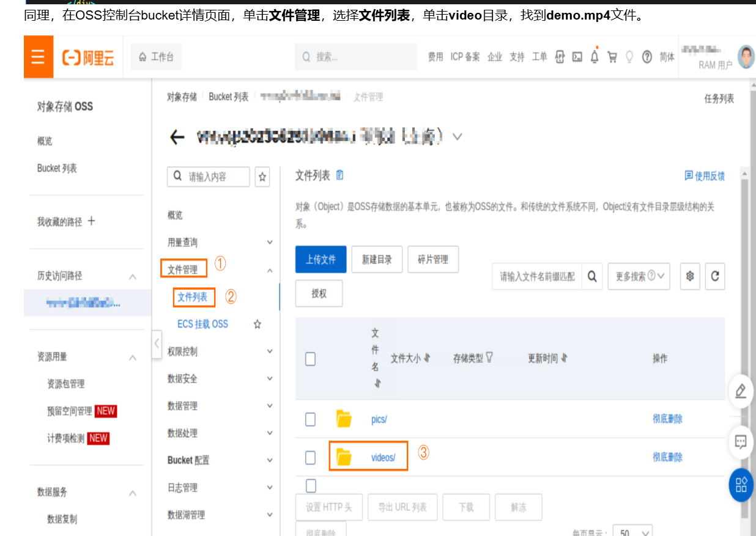Open pics/ folder link
Image resolution: width=756 pixels, height=536 pixels.
point(379,419)
